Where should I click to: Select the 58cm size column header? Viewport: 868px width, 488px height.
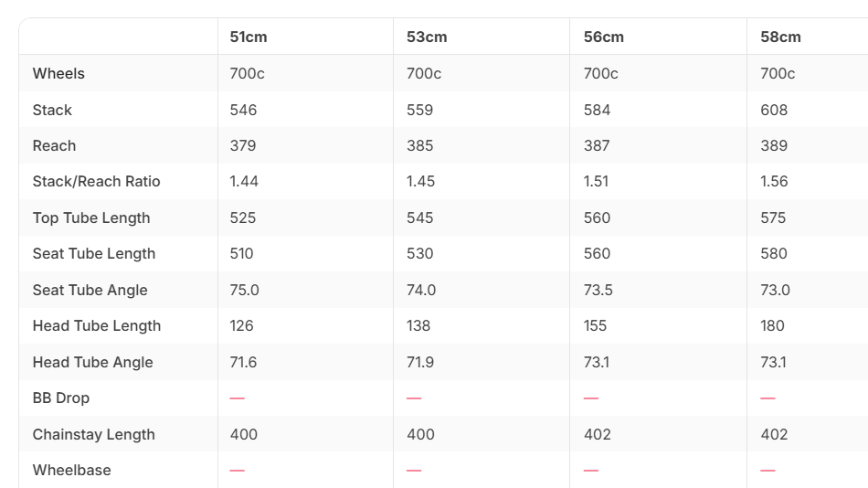(780, 37)
